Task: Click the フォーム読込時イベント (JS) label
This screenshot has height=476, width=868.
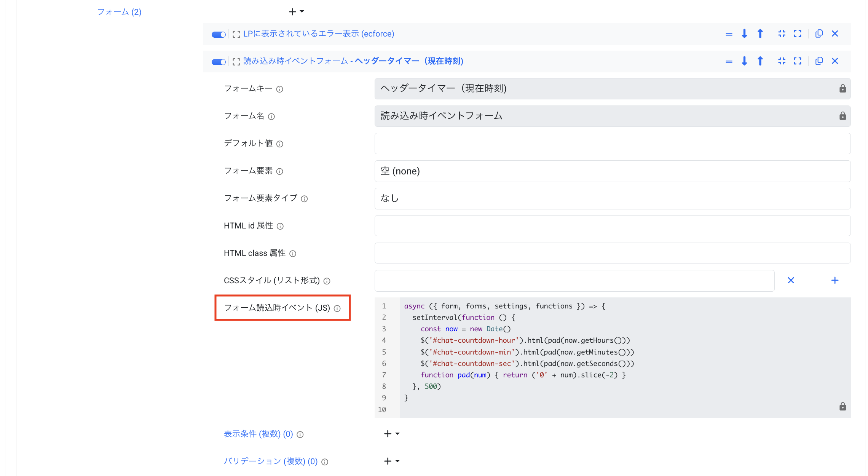Action: [277, 308]
